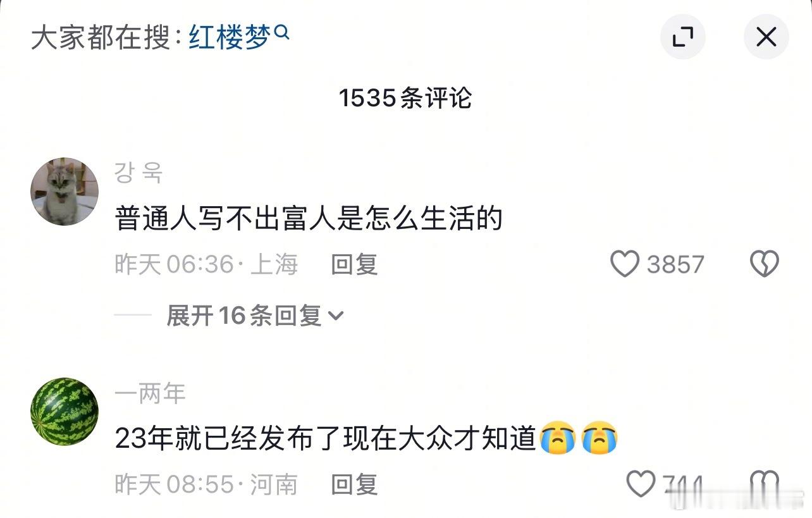Dislike the comment about 富人 with broken heart
Image resolution: width=812 pixels, height=518 pixels.
(x=764, y=264)
